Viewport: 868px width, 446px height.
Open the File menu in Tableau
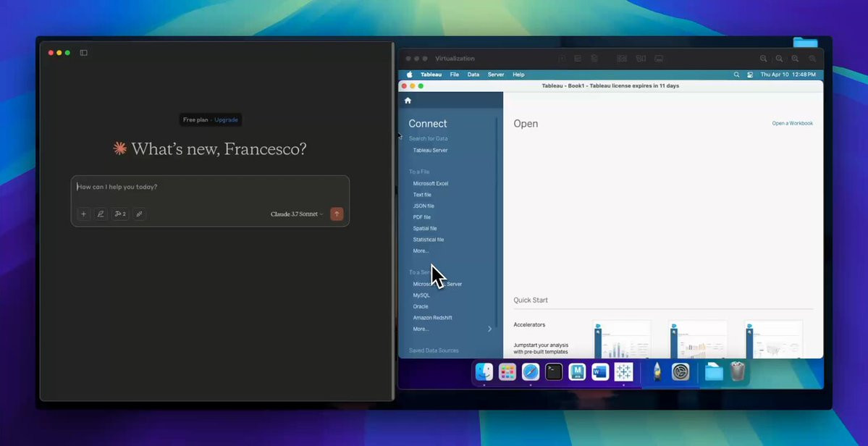(x=455, y=75)
